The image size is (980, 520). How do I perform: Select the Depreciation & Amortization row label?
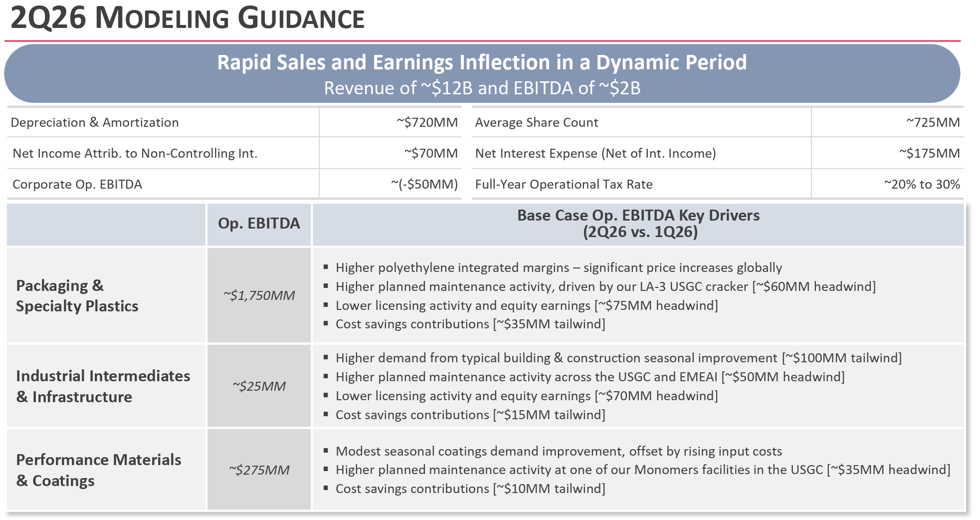(95, 122)
